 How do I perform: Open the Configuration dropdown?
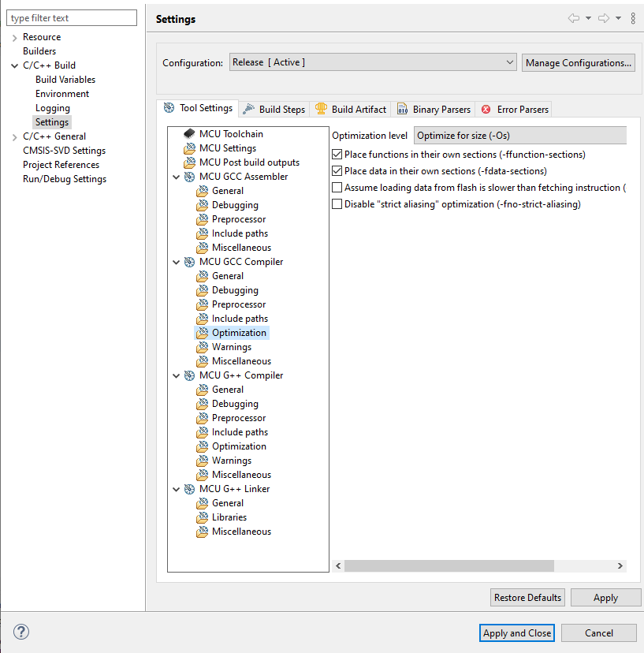[x=373, y=62]
